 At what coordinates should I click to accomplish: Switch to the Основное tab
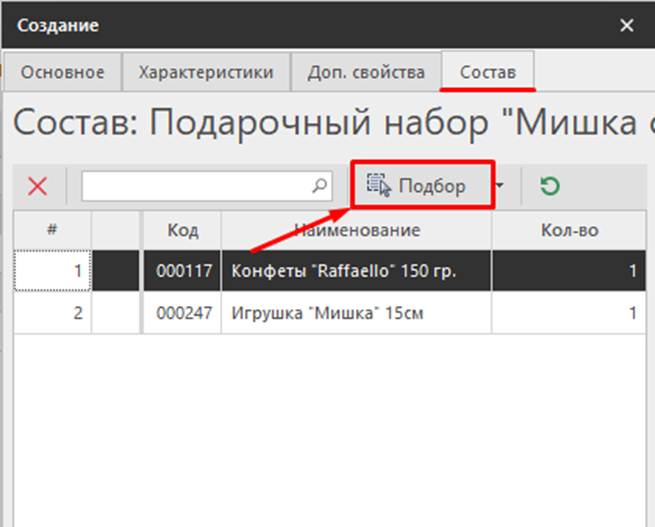pyautogui.click(x=63, y=73)
